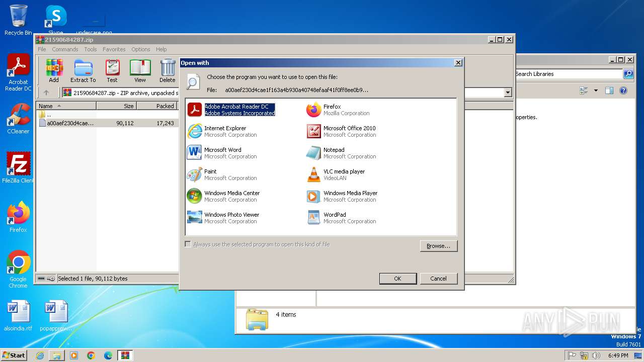Select a00aef230d4cae file row in WinRAR
Viewport: 644px width, 362px height.
tap(108, 123)
